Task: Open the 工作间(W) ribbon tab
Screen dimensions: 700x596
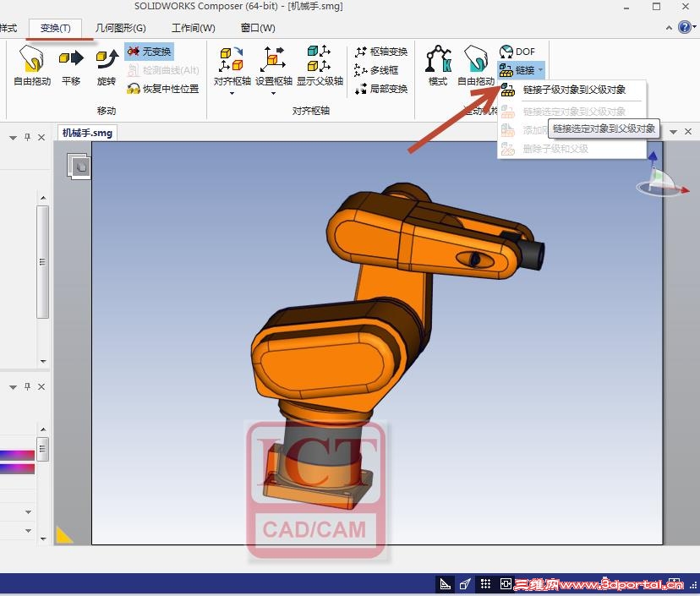Action: [x=194, y=28]
